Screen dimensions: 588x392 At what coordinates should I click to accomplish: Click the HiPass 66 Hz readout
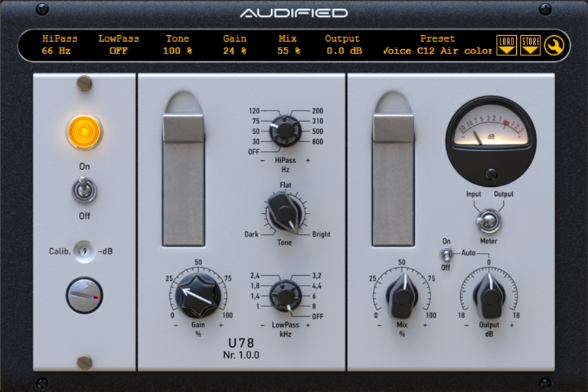pos(56,51)
